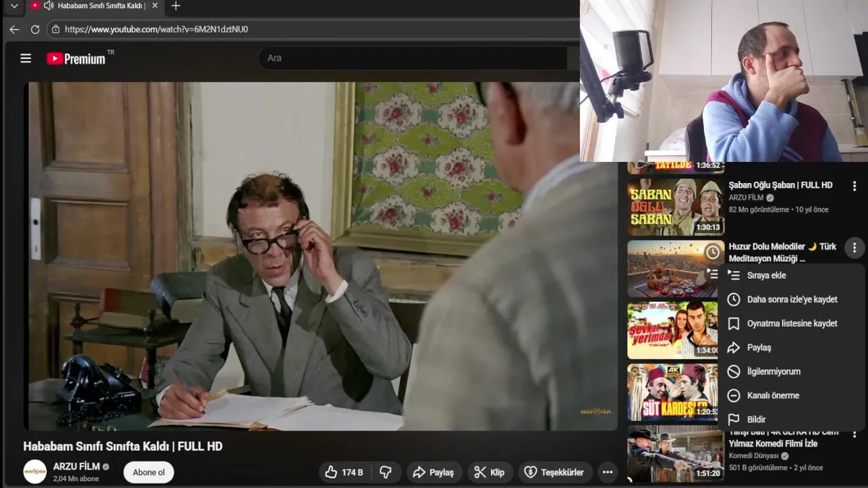Close options menu for Huzur Dolu Melodiler

point(854,248)
